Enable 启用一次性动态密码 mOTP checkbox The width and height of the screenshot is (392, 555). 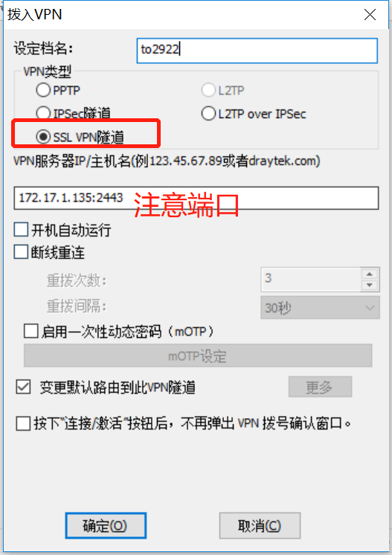pyautogui.click(x=30, y=331)
